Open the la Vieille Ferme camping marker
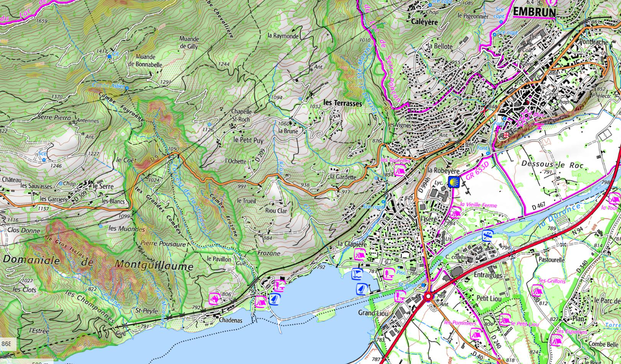This screenshot has height=364, width=621. coord(455,213)
